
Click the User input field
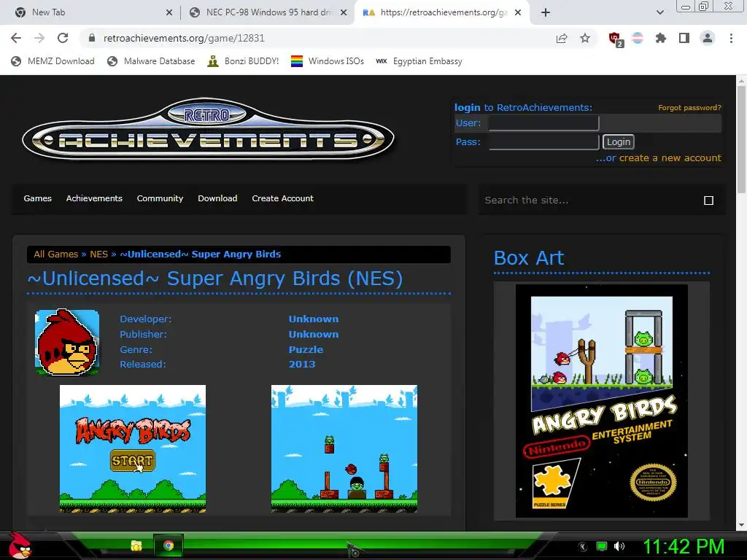(x=543, y=122)
